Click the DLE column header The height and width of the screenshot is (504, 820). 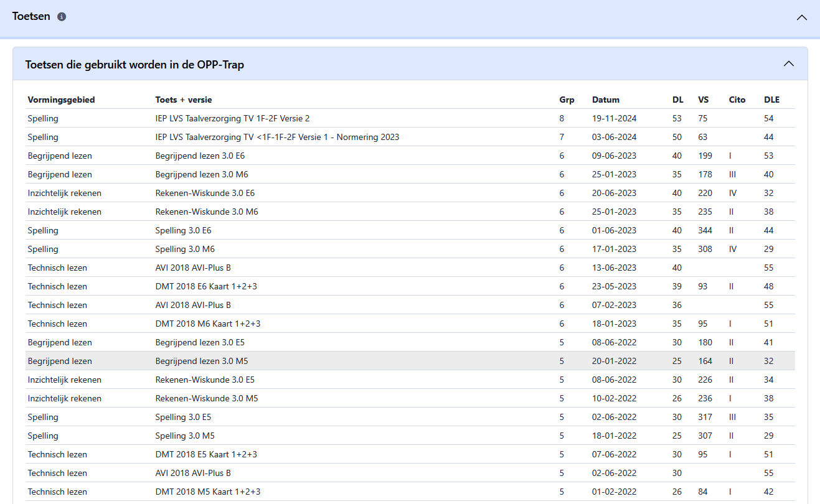(771, 100)
